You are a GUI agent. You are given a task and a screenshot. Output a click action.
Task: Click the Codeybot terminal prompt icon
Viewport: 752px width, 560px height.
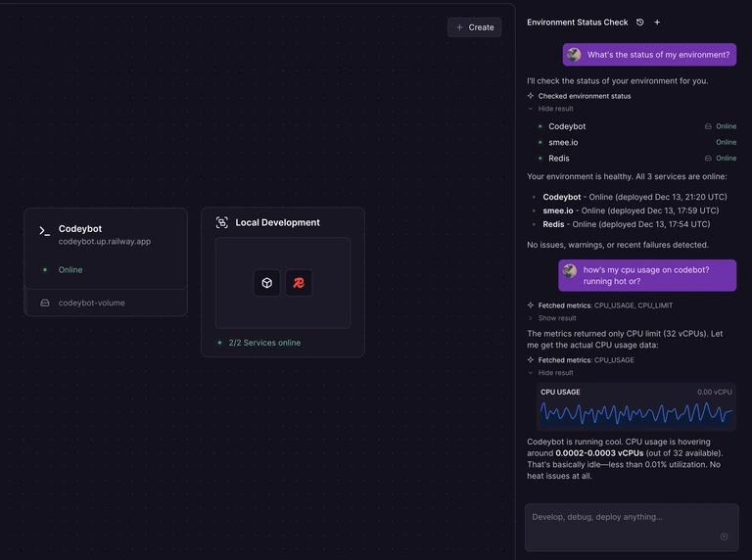click(x=45, y=231)
